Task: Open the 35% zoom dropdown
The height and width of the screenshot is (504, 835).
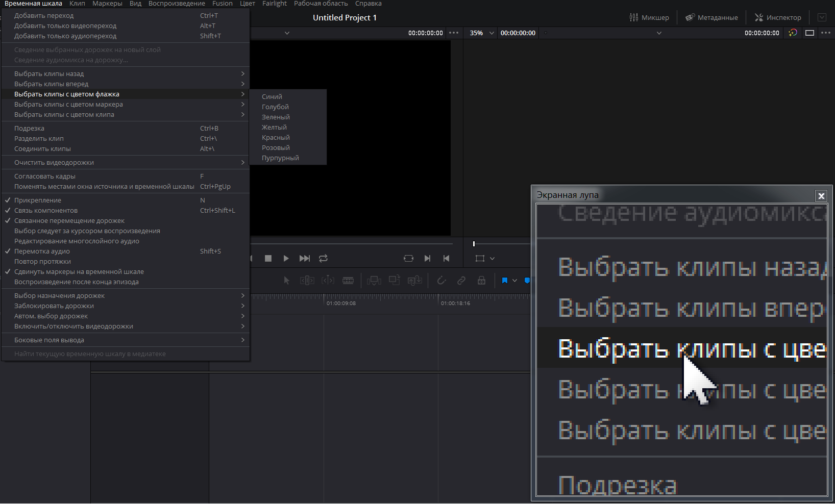Action: pos(482,33)
